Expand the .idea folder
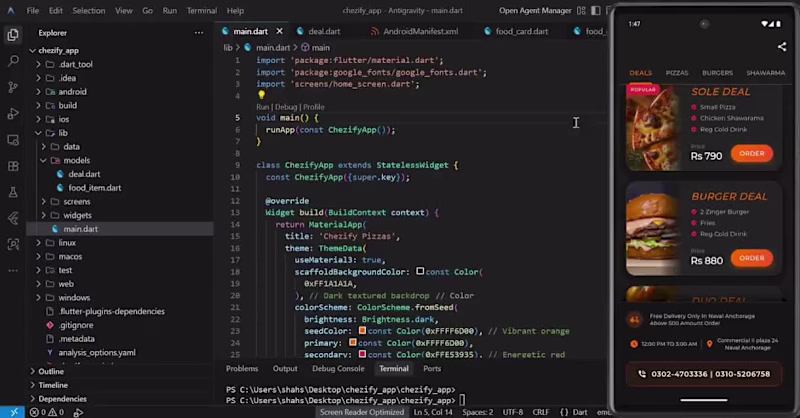Viewport: 800px width, 418px height. 38,78
